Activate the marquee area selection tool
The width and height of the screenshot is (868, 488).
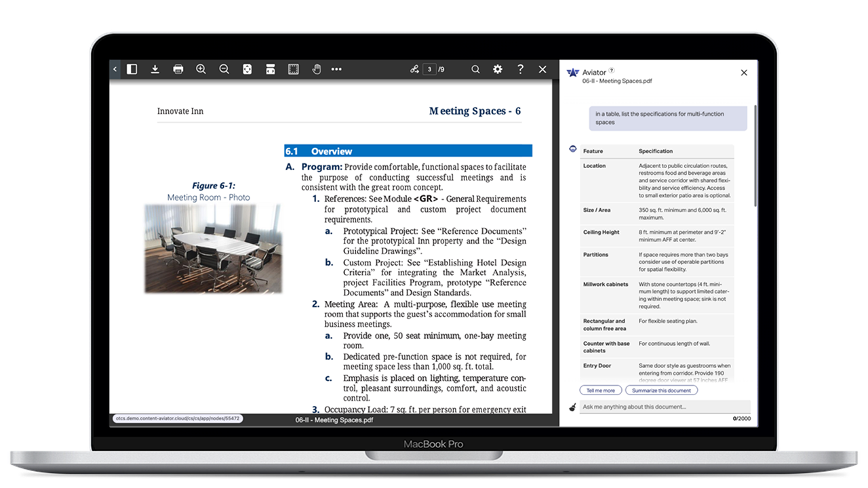click(293, 69)
